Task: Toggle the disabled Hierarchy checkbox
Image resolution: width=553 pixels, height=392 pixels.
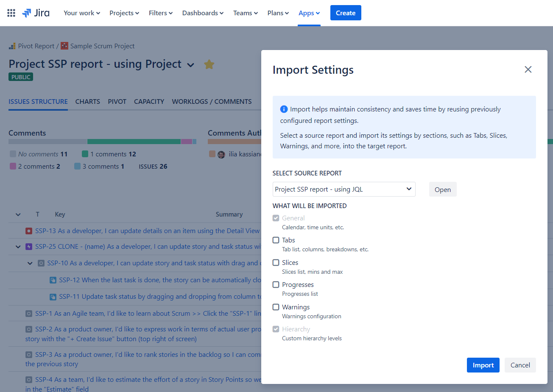Action: coord(276,329)
